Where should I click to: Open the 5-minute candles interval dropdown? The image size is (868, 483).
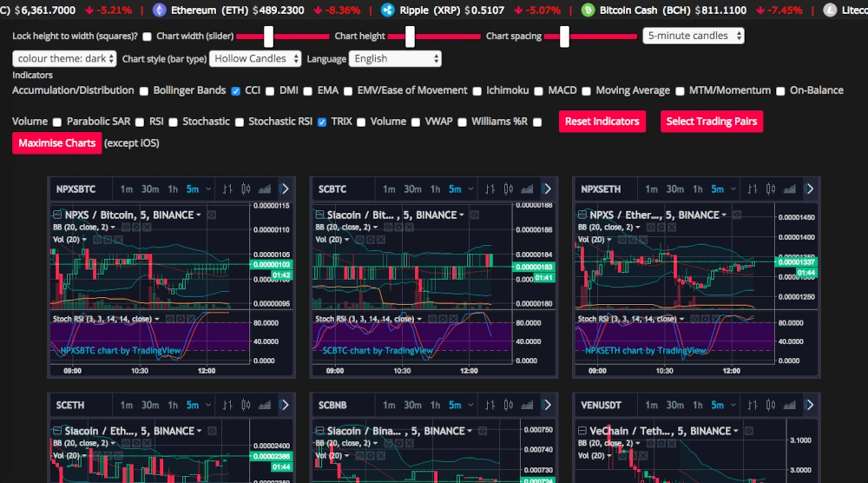[693, 36]
